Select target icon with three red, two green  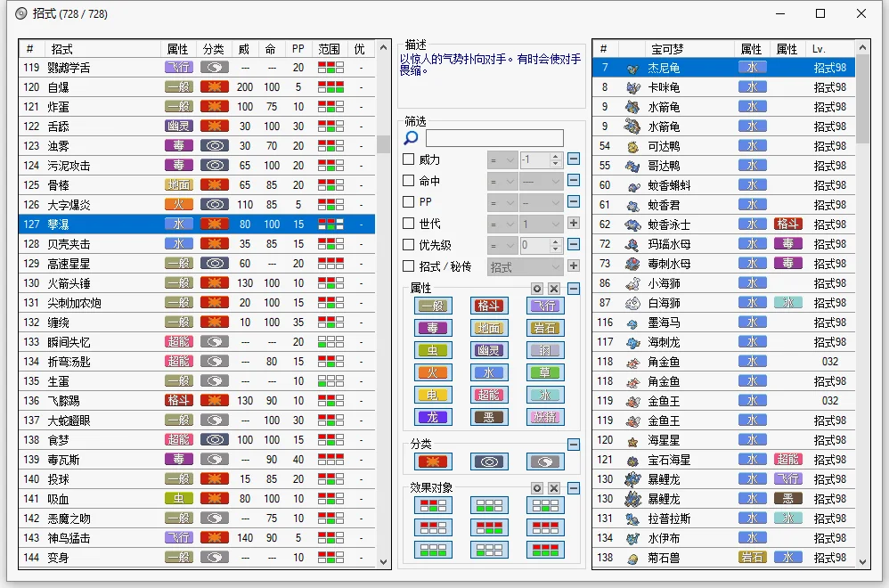coord(489,527)
